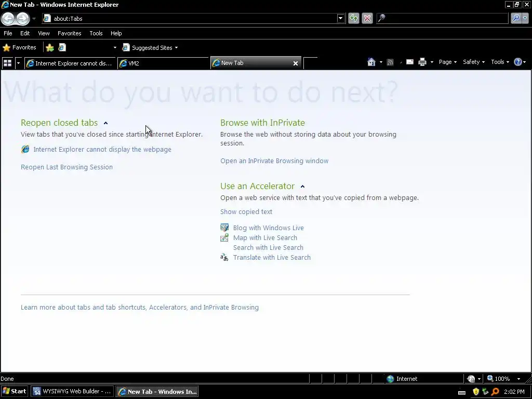This screenshot has width=532, height=399.
Task: Click the Favorites star button
Action: [19, 47]
